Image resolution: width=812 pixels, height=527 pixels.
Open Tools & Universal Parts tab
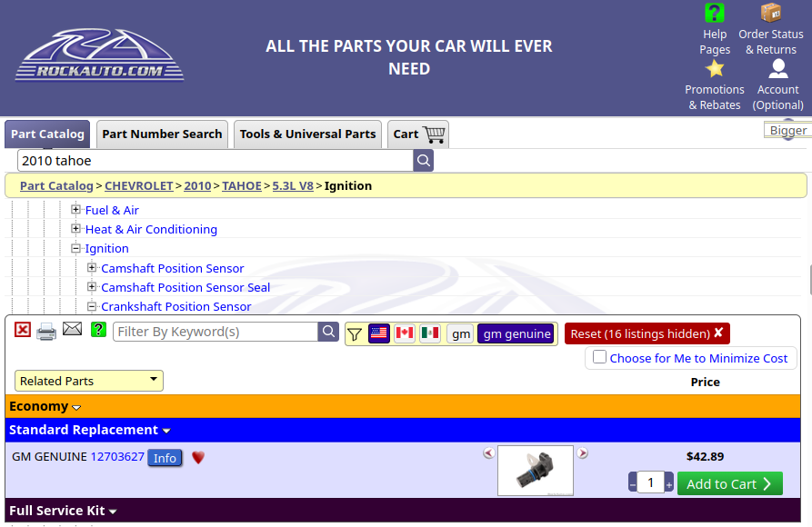point(307,134)
